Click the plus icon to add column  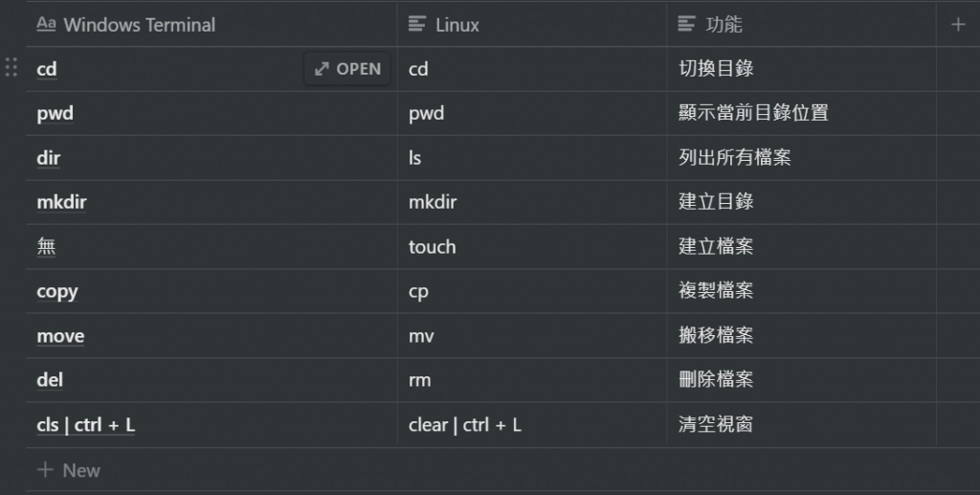tap(957, 24)
